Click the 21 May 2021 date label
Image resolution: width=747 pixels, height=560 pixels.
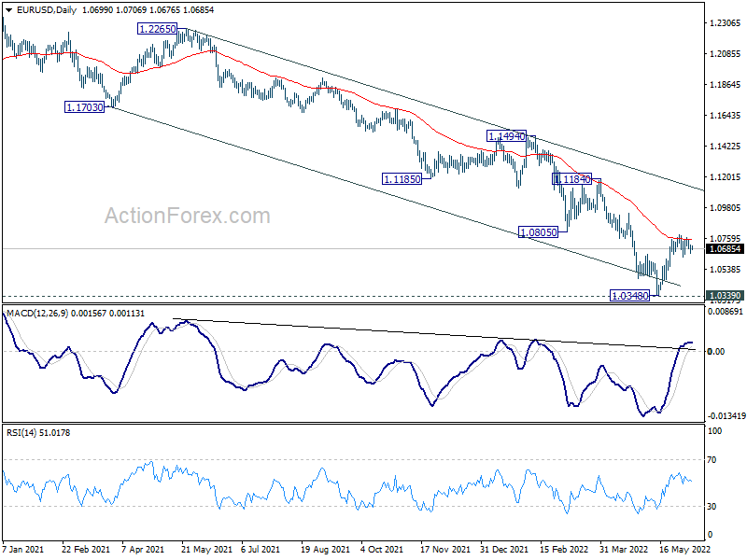click(206, 550)
